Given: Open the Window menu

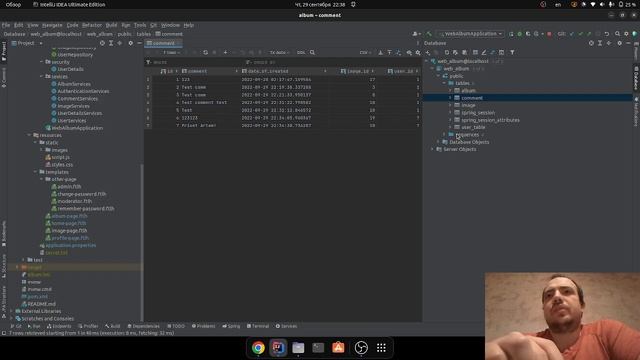Looking at the screenshot, I should (x=170, y=25).
